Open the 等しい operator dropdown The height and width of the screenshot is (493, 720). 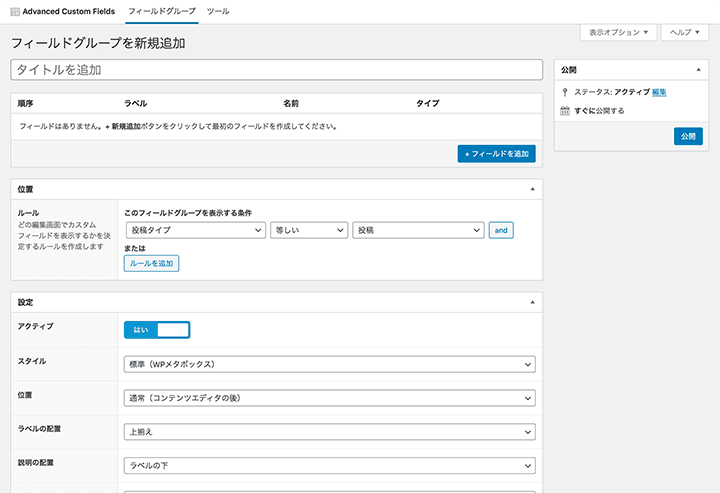pos(309,230)
